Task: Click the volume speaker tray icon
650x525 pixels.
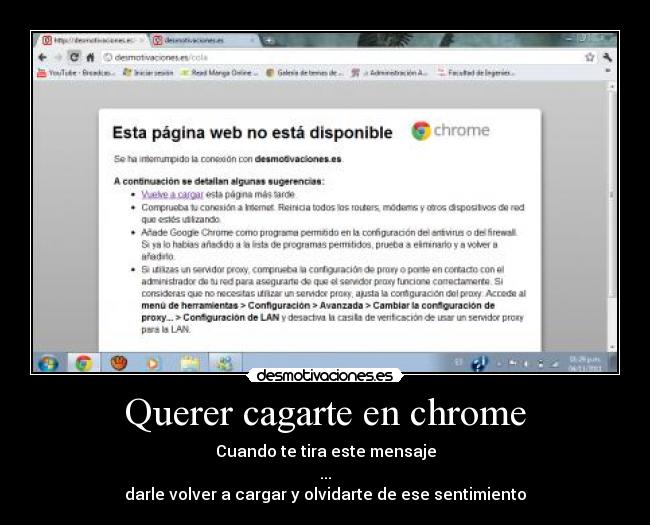Action: click(526, 364)
